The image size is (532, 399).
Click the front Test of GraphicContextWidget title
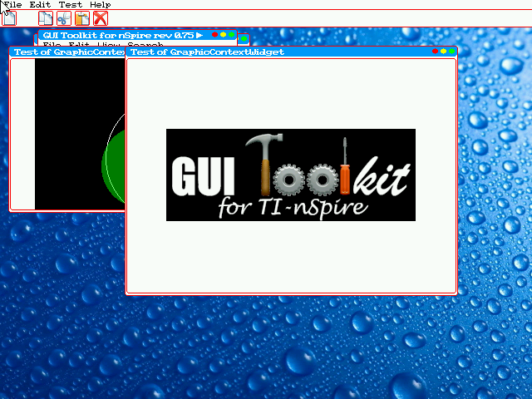coord(207,52)
